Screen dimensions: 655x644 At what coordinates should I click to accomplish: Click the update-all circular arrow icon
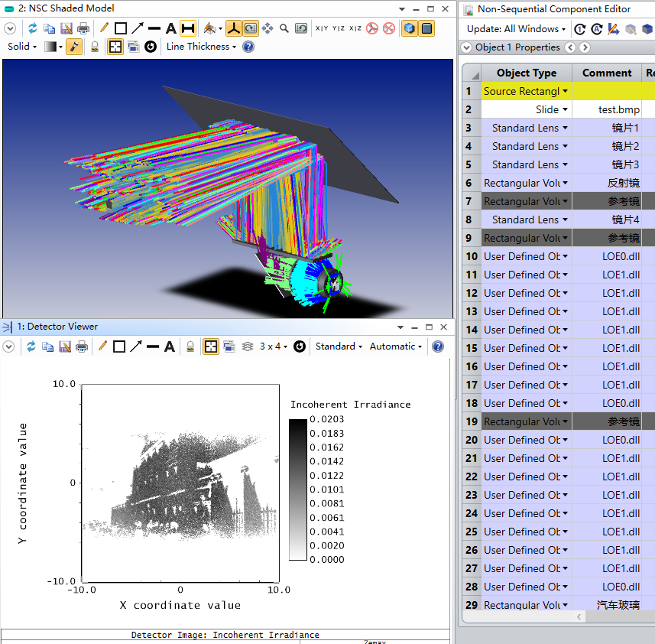point(596,29)
